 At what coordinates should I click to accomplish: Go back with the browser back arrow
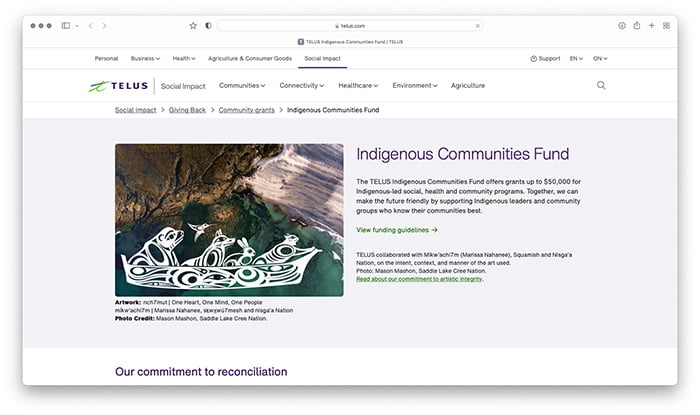click(x=91, y=26)
